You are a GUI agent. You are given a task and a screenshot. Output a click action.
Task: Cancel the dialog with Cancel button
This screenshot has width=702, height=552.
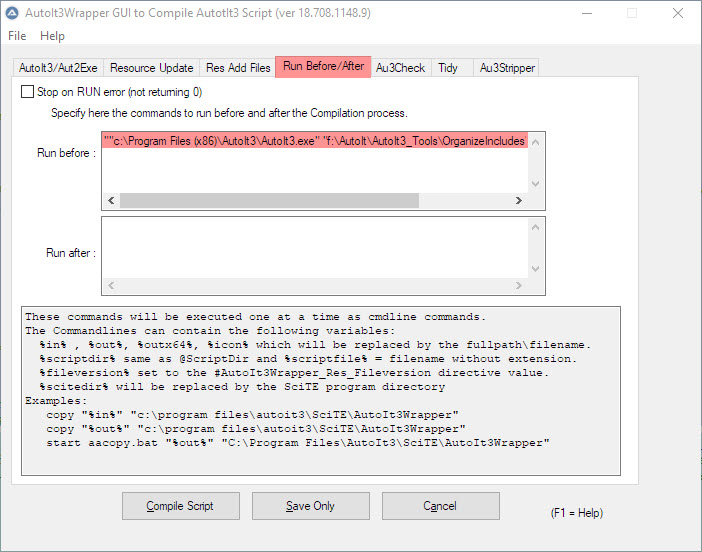(x=440, y=506)
